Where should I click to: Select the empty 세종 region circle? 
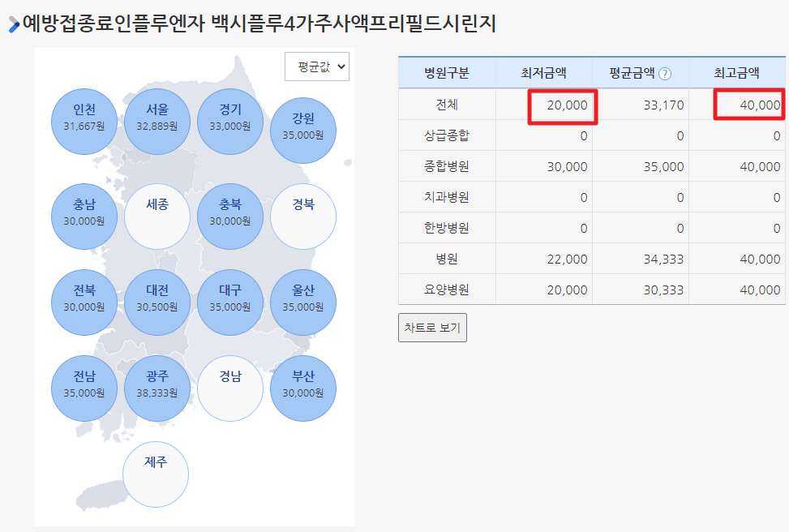[157, 217]
